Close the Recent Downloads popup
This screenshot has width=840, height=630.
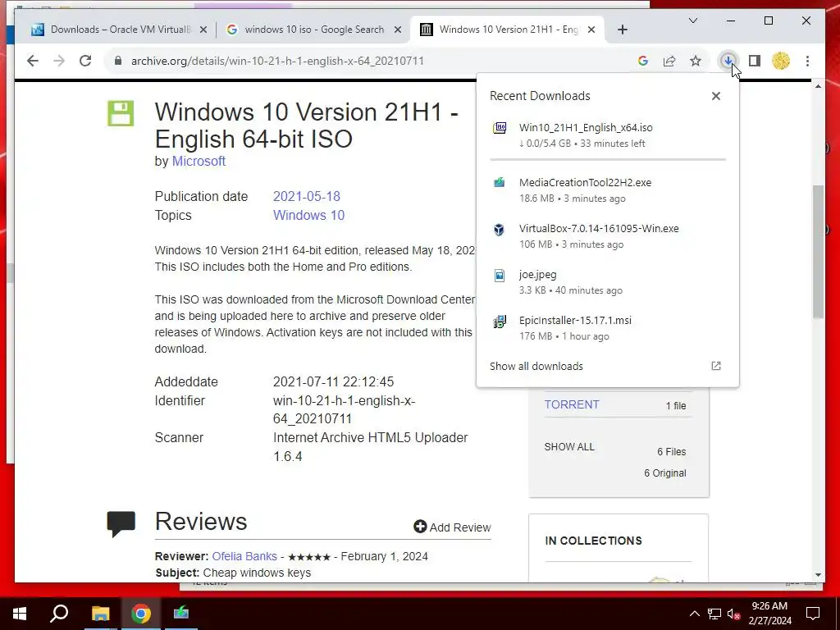(x=715, y=96)
